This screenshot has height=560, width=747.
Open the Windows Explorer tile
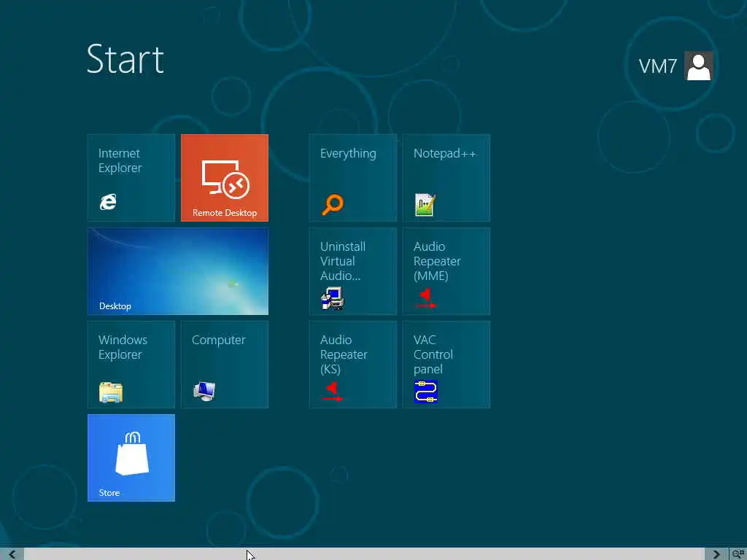click(x=131, y=365)
